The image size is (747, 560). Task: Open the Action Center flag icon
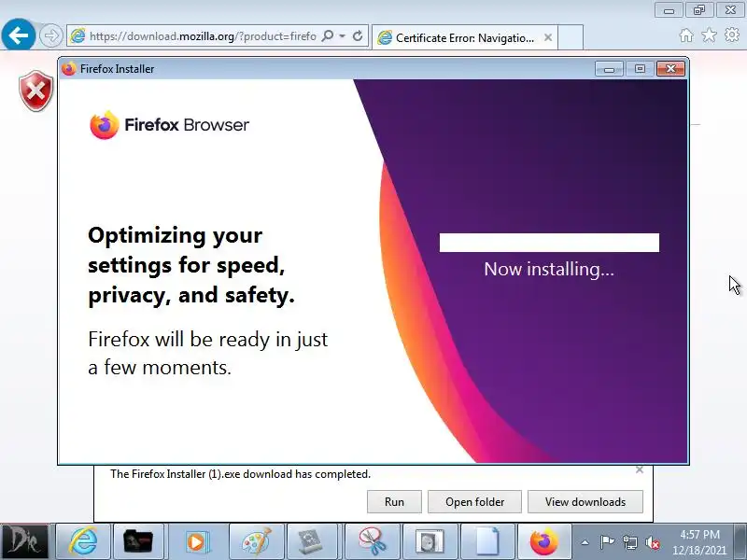pos(607,542)
